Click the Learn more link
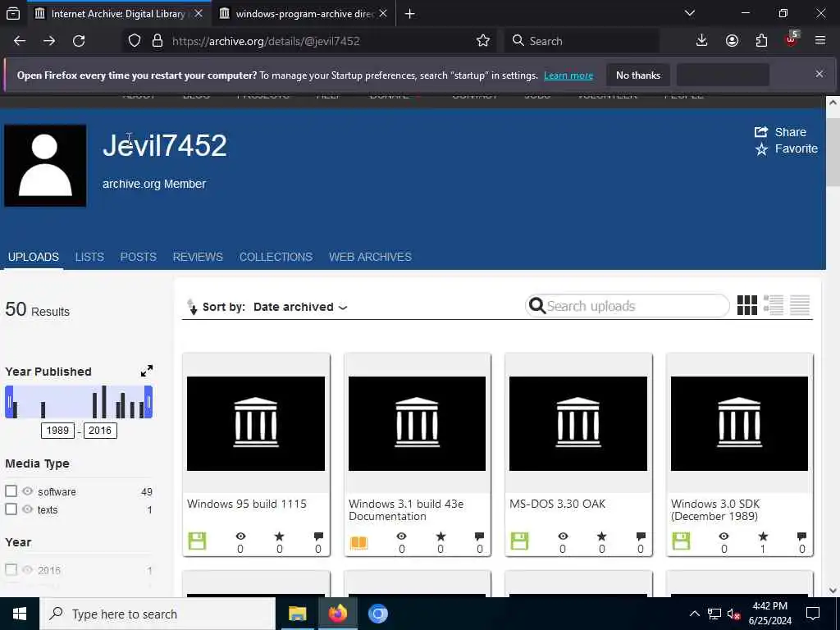 click(x=568, y=75)
